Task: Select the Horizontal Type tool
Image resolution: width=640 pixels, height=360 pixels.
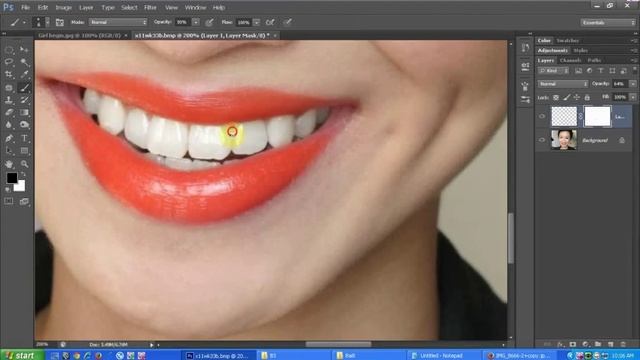Action: [x=24, y=138]
